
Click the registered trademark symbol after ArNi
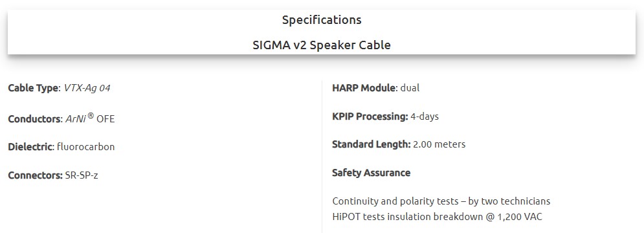pos(91,116)
